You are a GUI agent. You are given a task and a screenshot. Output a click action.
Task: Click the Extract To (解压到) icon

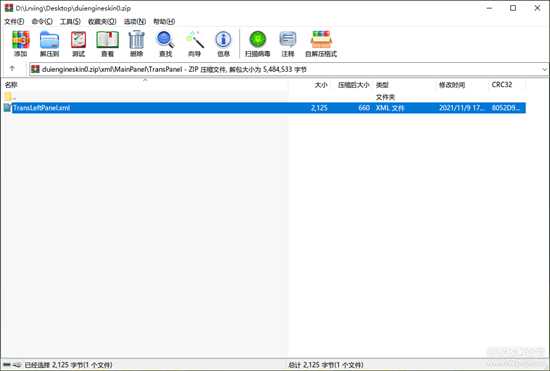[49, 40]
